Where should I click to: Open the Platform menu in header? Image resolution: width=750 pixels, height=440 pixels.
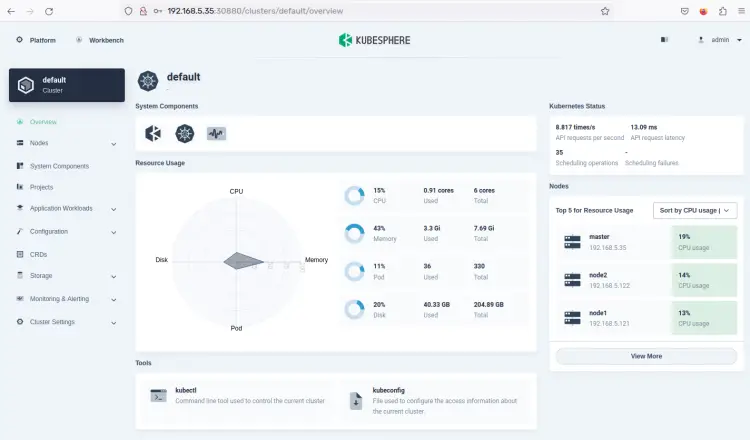[x=36, y=40]
